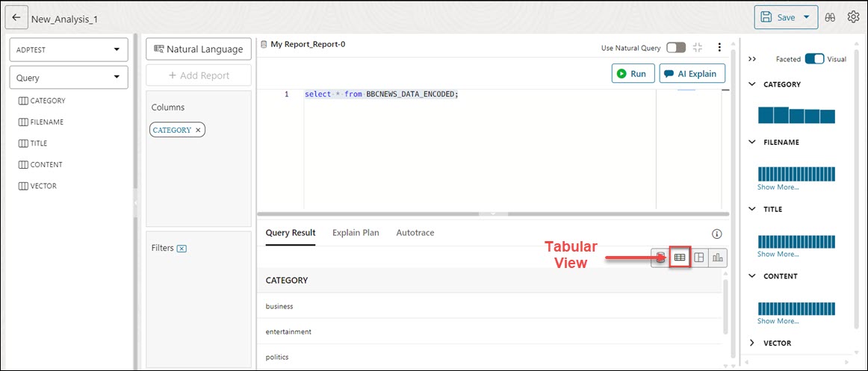Open the binoculars search icon

pos(830,17)
